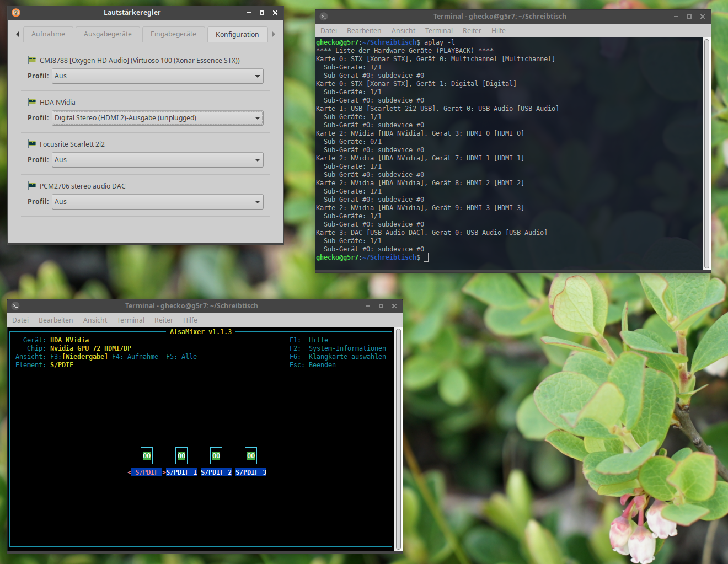Toggle the S/PDIF 1 mute box in AlsaMixer
The image size is (728, 564).
coord(181,456)
